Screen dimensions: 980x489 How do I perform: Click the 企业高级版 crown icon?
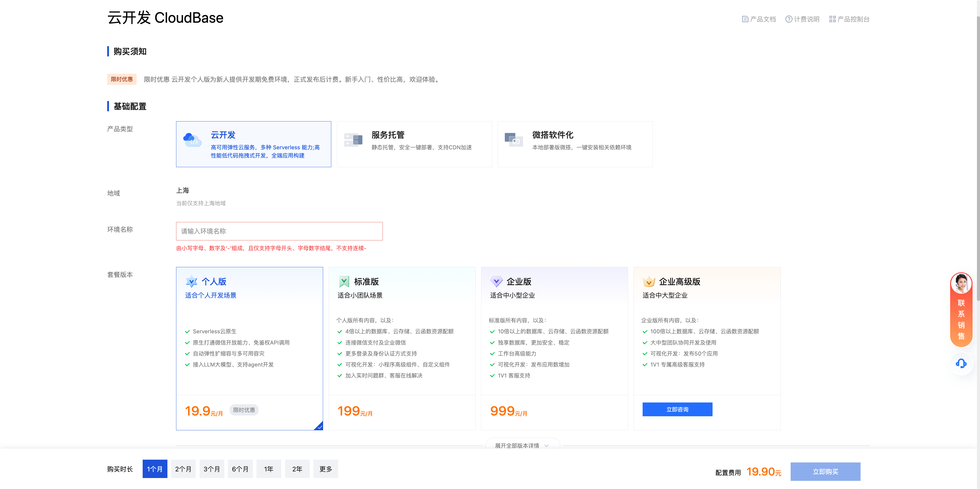click(x=649, y=282)
